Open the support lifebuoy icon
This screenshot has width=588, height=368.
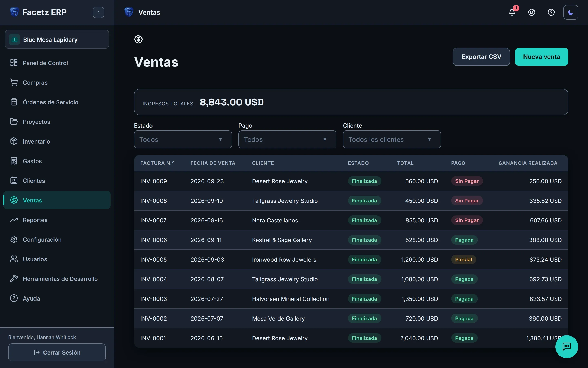(532, 12)
